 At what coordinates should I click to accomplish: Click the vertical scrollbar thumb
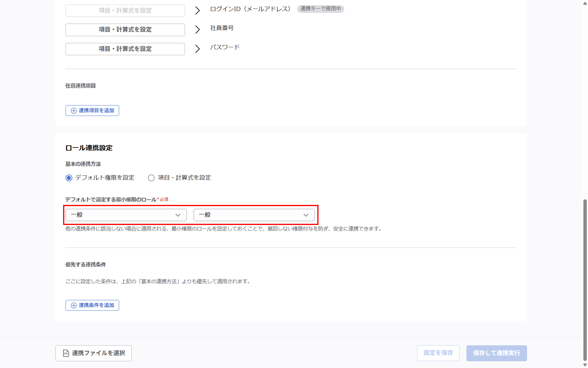click(x=585, y=280)
